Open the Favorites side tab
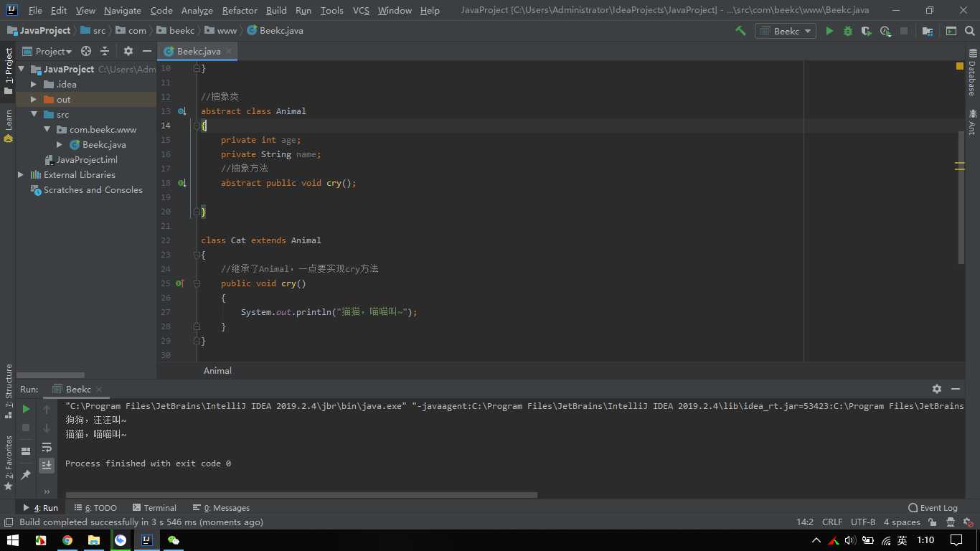Image resolution: width=980 pixels, height=551 pixels. point(9,463)
